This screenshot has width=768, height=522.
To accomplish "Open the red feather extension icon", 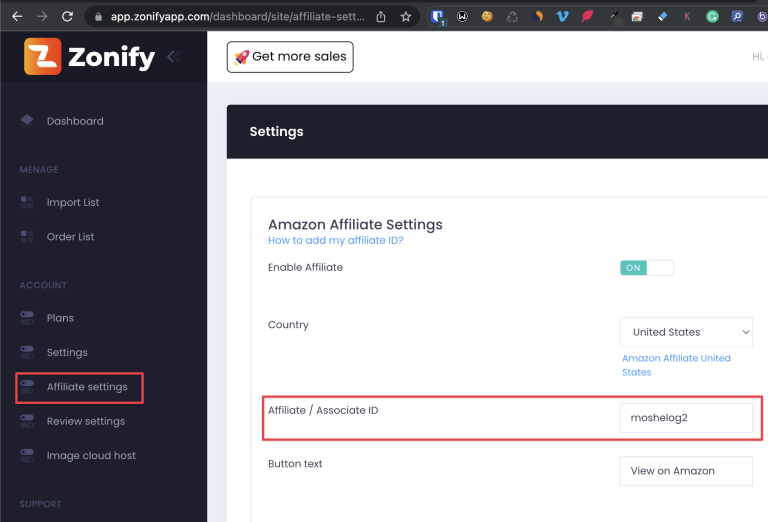I will click(x=587, y=17).
